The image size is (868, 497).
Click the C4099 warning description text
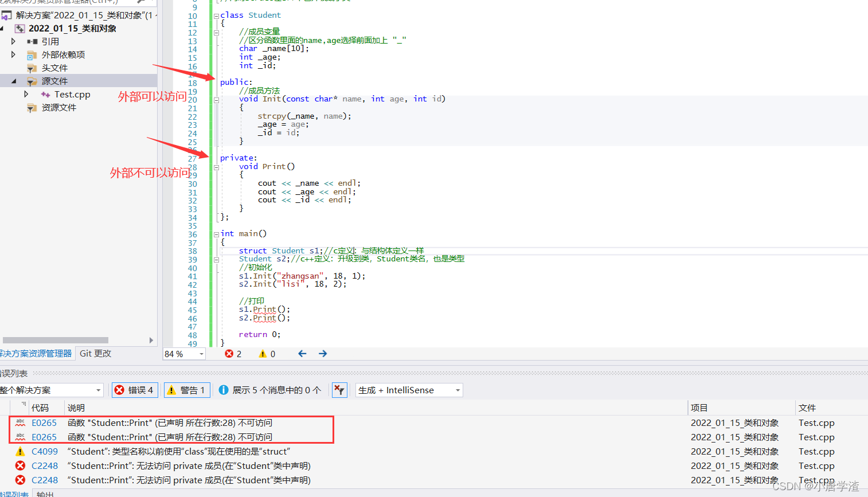[179, 452]
